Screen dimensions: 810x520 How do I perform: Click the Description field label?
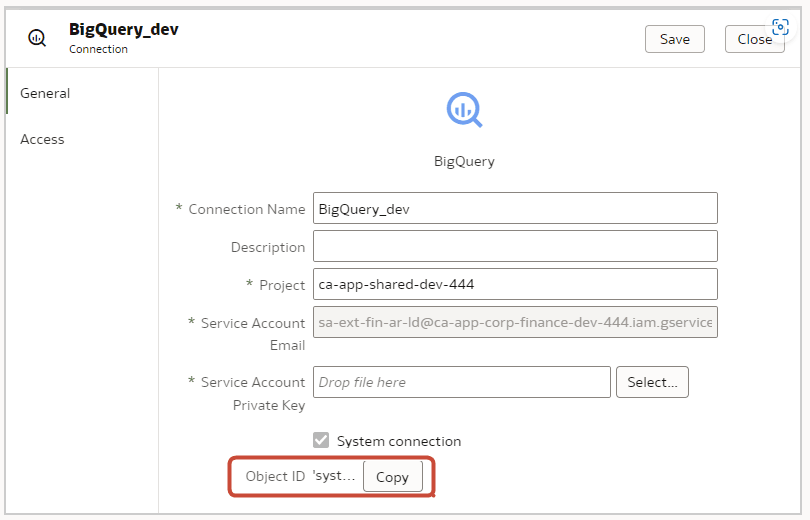(268, 247)
